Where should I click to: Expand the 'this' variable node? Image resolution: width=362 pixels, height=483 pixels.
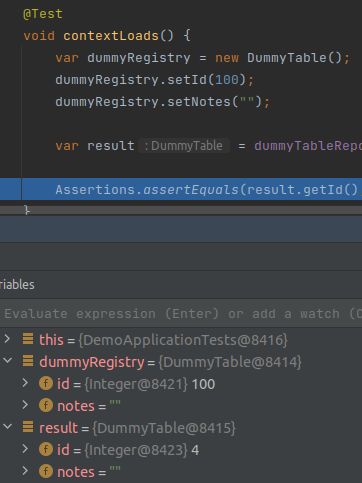click(7, 339)
